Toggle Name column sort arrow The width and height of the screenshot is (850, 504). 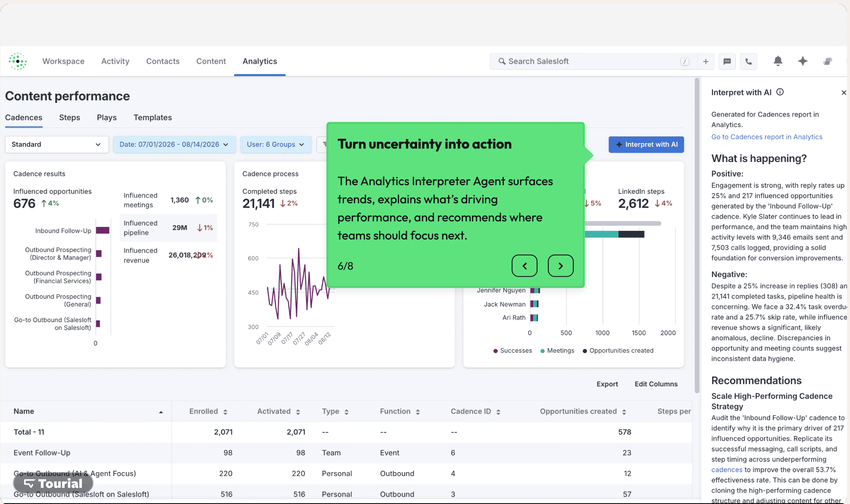point(161,412)
